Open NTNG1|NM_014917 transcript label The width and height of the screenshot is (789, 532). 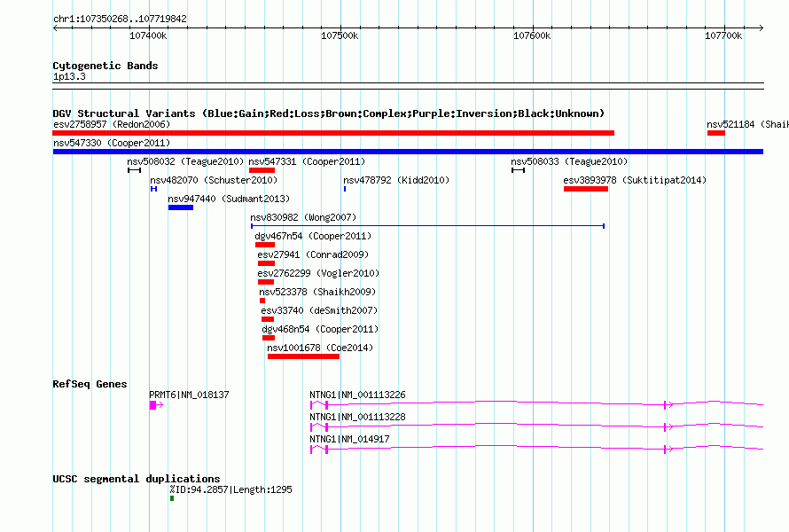tap(349, 440)
